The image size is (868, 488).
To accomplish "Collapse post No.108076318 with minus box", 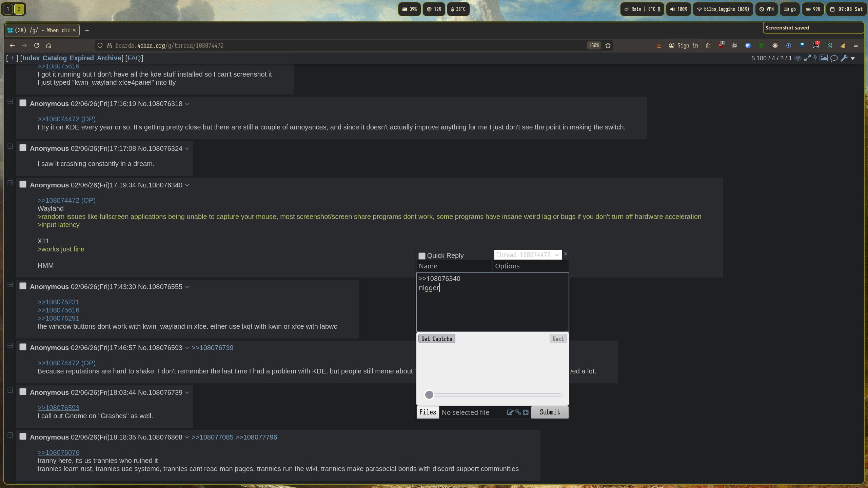I will coord(10,102).
